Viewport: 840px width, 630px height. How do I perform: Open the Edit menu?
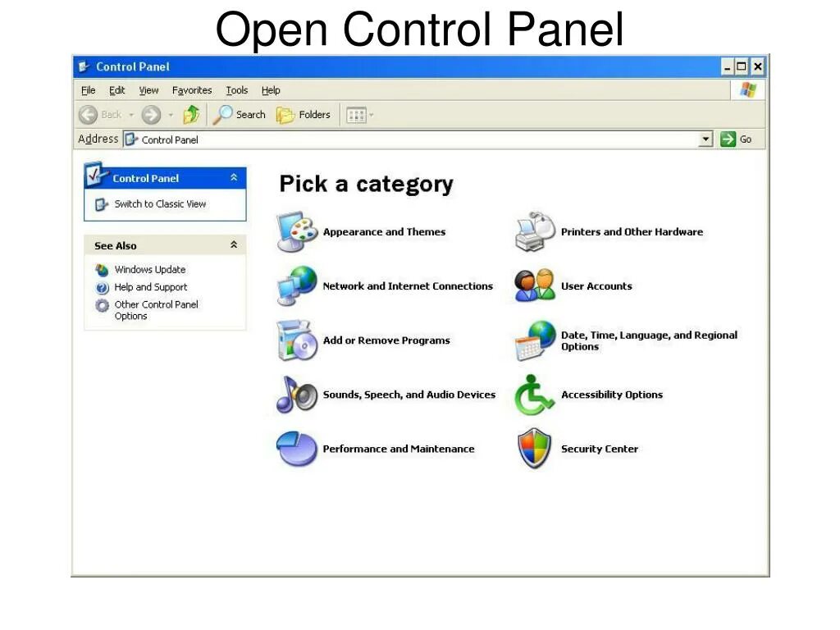click(116, 90)
